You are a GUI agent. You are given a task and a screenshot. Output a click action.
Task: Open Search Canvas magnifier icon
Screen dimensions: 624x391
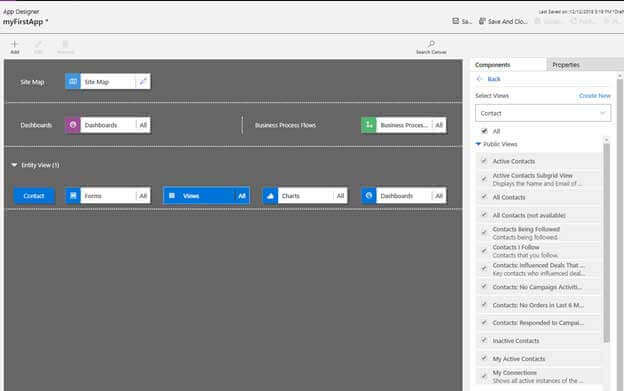click(431, 44)
